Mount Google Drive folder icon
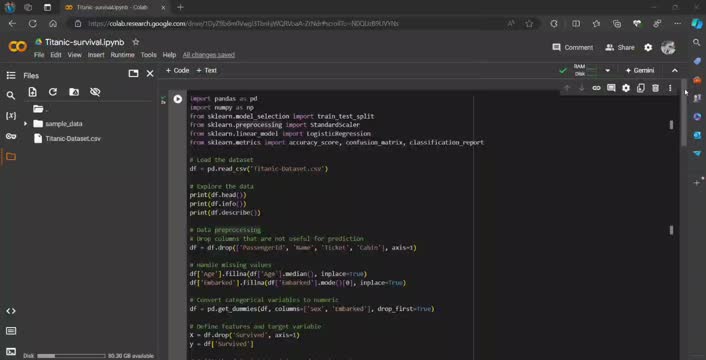The image size is (706, 360). (74, 92)
